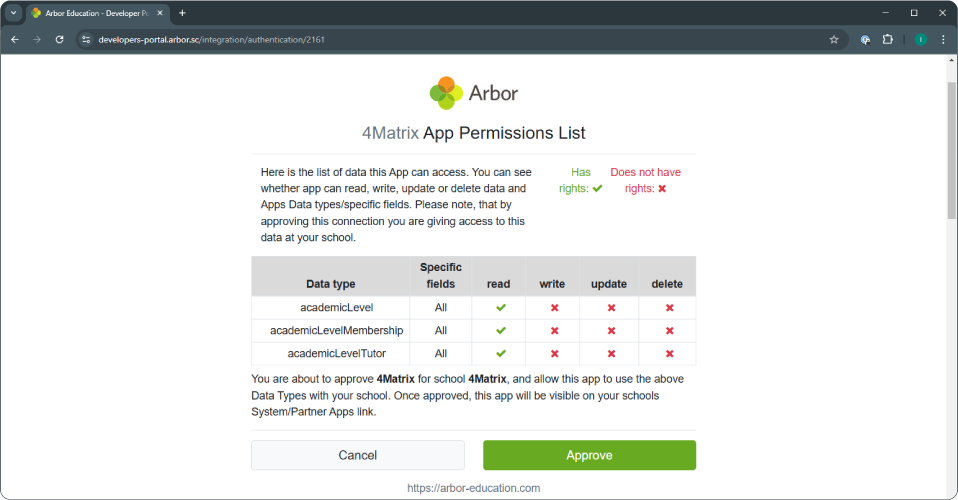958x500 pixels.
Task: Expand the tab search dropdown arrow
Action: coord(13,13)
